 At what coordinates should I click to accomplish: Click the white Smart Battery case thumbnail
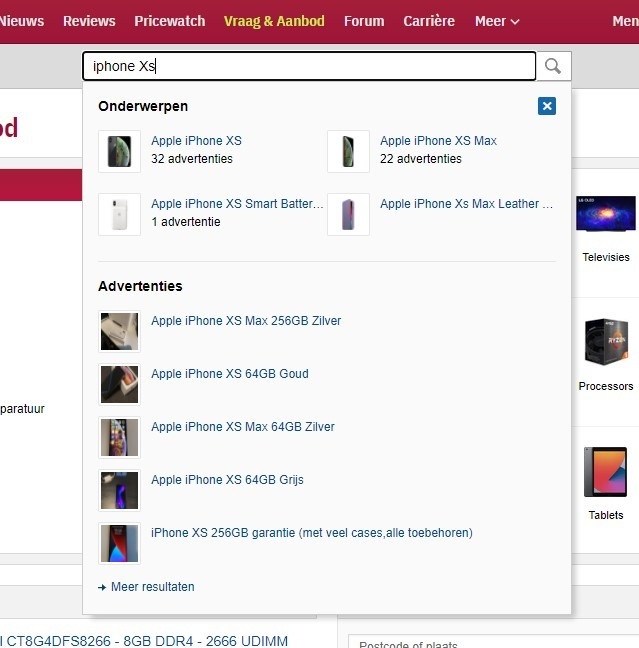(119, 214)
